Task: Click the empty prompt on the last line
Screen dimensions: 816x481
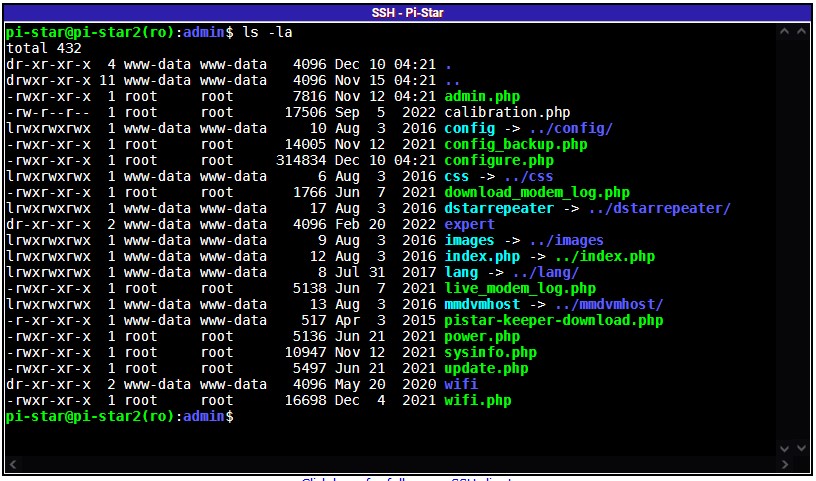Action: 120,417
